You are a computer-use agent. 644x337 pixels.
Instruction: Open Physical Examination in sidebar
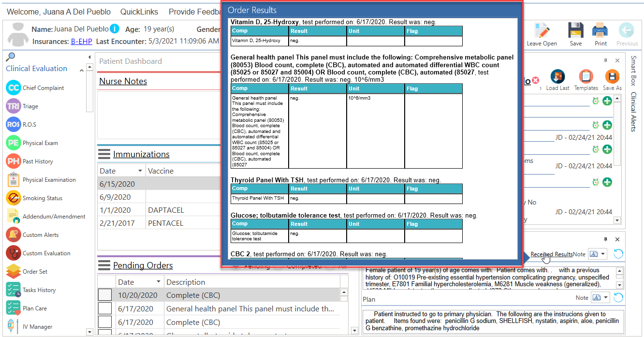[41, 180]
